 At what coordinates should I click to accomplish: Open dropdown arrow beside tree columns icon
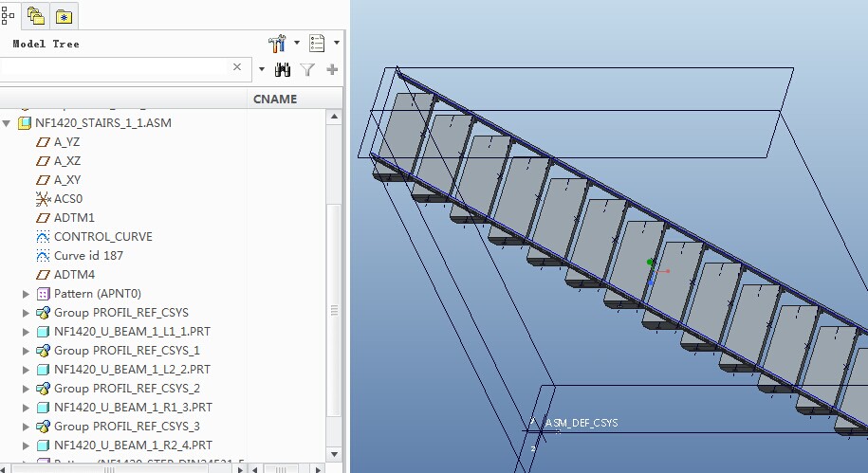point(336,42)
